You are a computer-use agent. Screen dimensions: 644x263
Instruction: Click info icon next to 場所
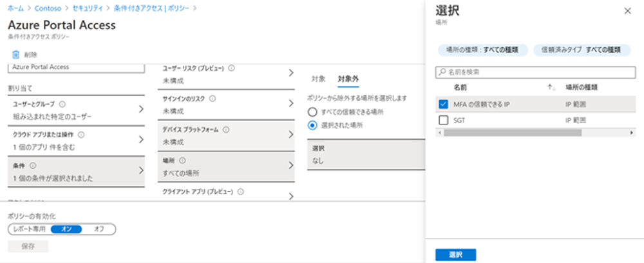[183, 161]
